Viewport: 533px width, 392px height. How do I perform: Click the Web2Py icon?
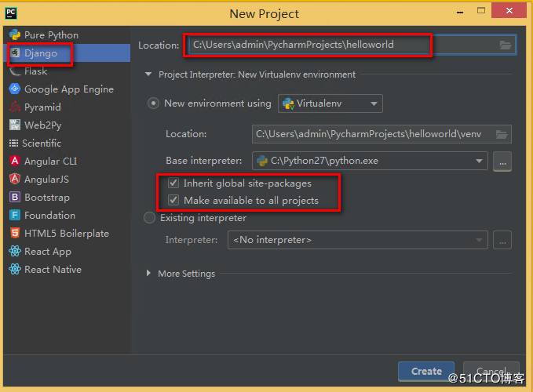point(15,125)
